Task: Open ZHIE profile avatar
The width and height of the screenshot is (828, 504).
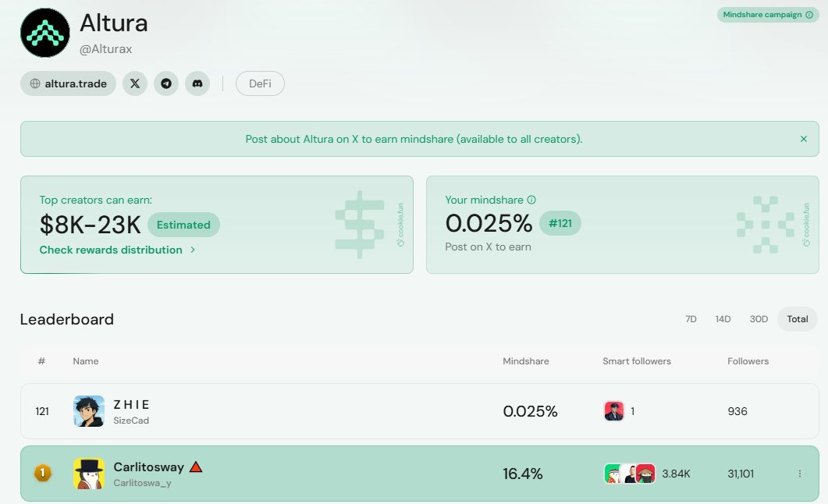Action: click(89, 411)
